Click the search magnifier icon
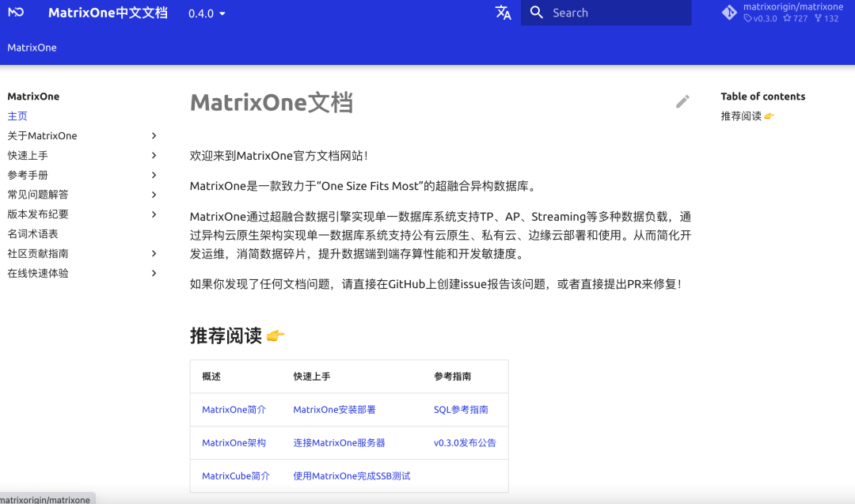The width and height of the screenshot is (855, 504). click(x=537, y=13)
